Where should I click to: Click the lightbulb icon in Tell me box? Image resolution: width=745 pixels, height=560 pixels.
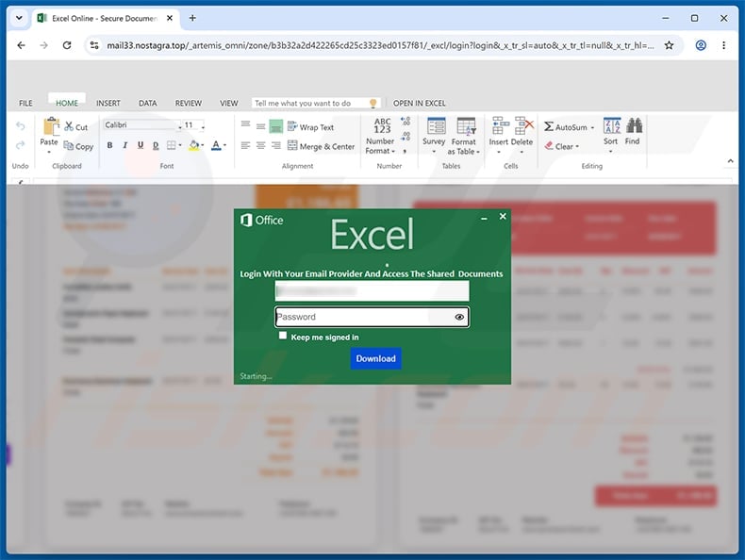[x=373, y=103]
